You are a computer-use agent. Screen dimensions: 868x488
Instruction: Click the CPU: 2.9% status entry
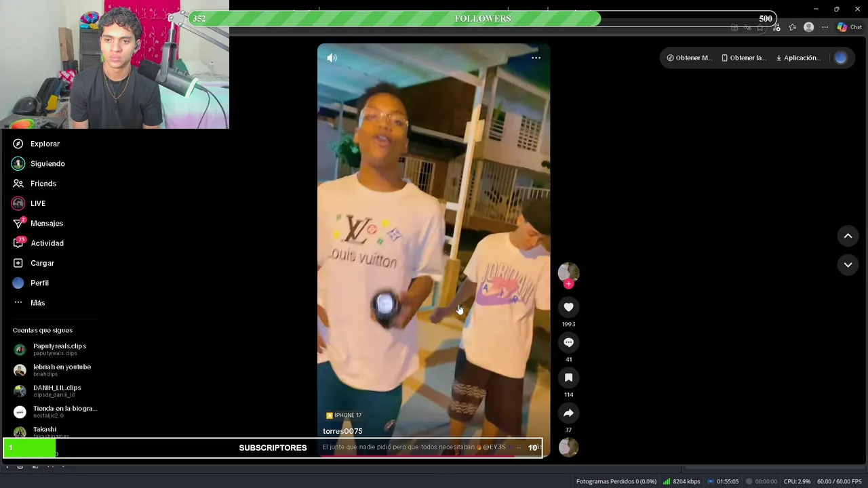(x=797, y=481)
